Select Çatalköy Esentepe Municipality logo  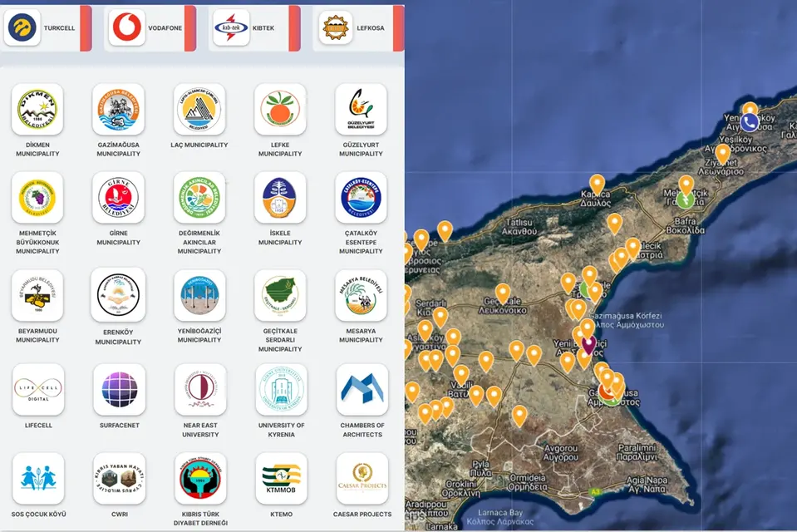(361, 197)
